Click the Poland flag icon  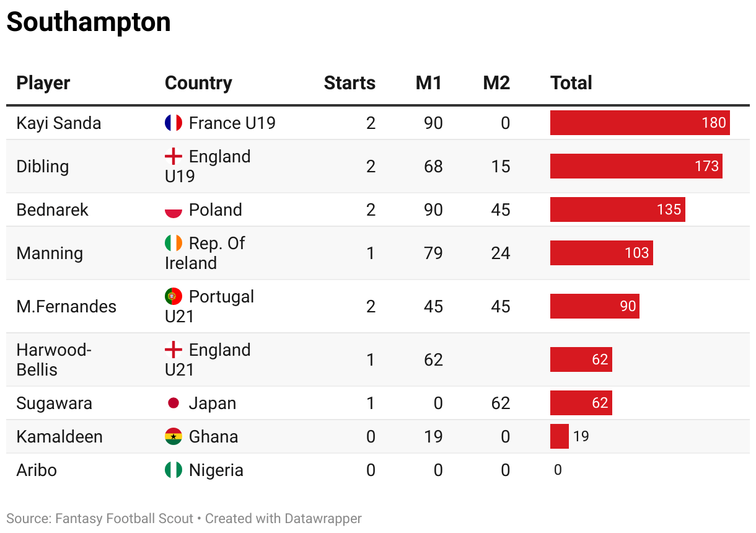[x=174, y=210]
